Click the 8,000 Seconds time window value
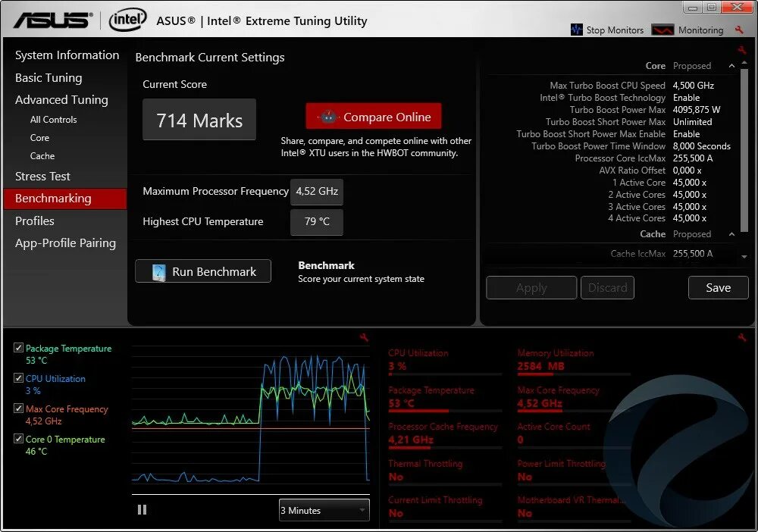Image resolution: width=758 pixels, height=532 pixels. click(701, 146)
